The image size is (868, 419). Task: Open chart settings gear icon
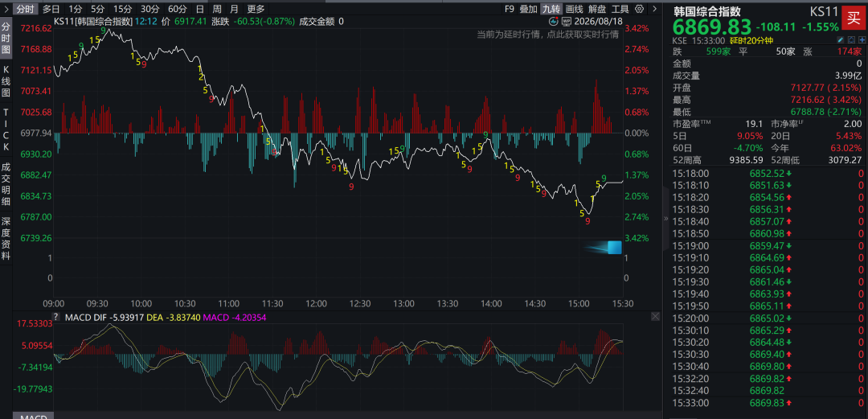click(x=640, y=9)
